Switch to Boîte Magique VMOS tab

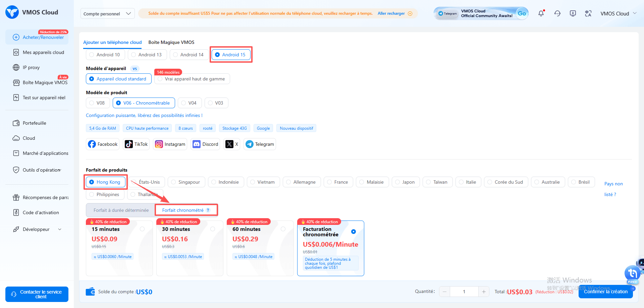click(x=171, y=42)
